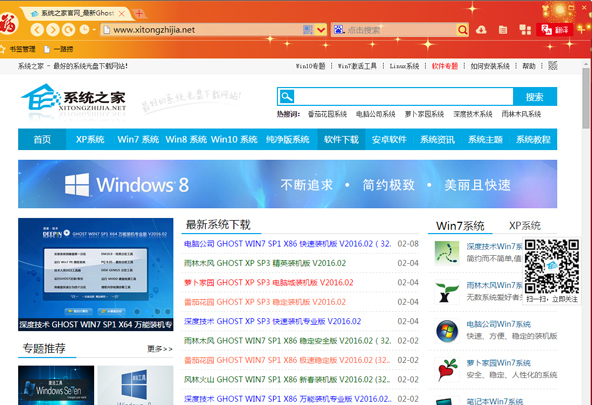Click the site search text field
This screenshot has width=592, height=405.
tap(404, 97)
